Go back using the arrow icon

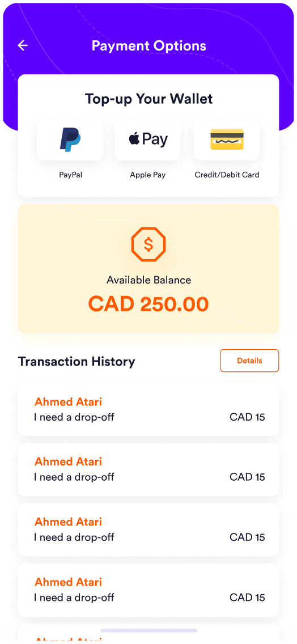23,45
